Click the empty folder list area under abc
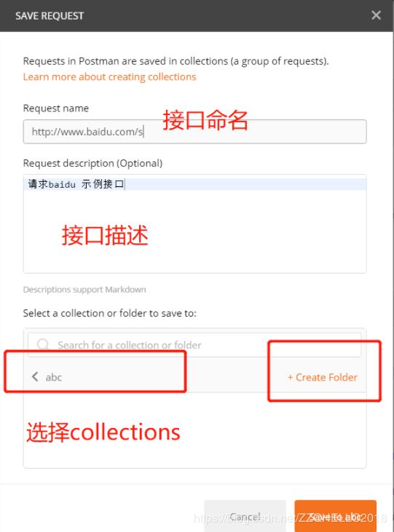 click(x=194, y=430)
